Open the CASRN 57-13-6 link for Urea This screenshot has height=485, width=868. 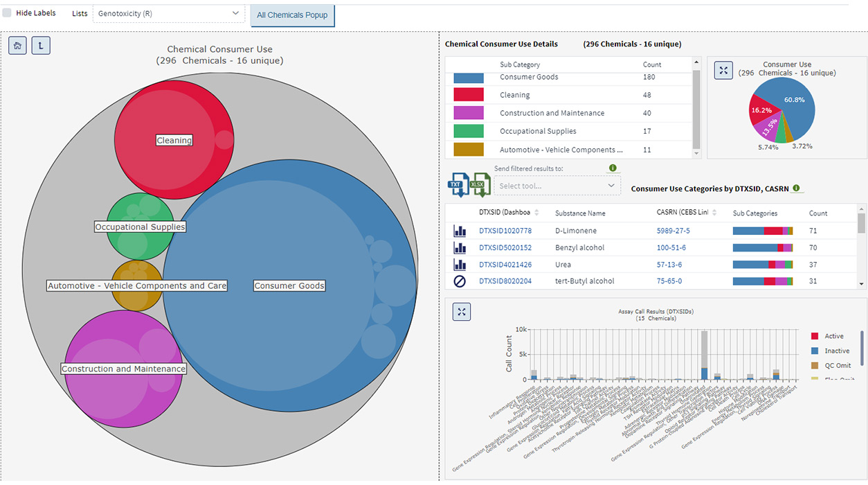[669, 265]
